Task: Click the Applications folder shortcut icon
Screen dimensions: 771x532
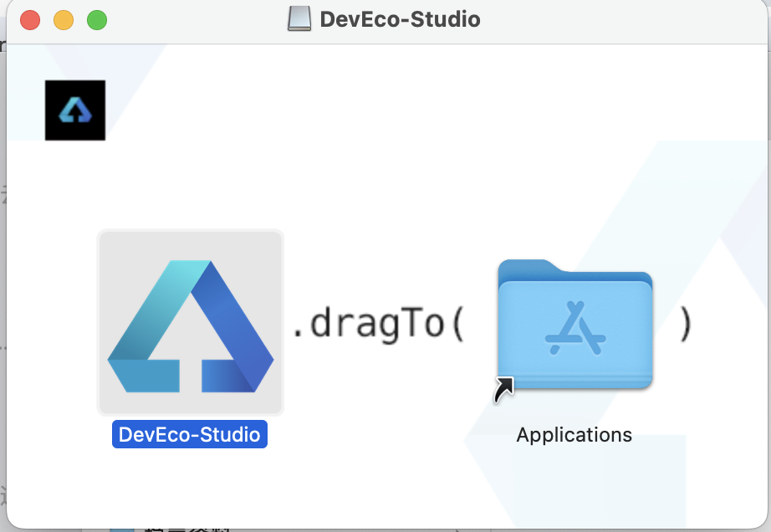Action: click(574, 326)
